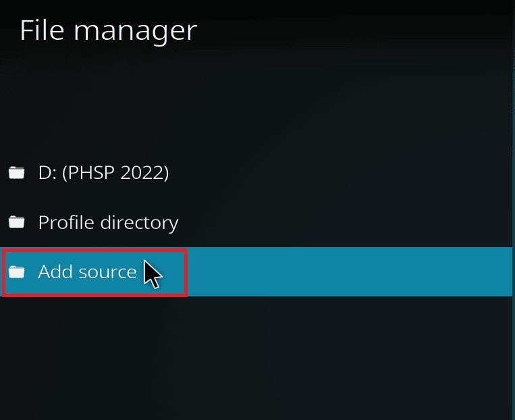Click the File manager heading
The width and height of the screenshot is (515, 420).
(108, 31)
